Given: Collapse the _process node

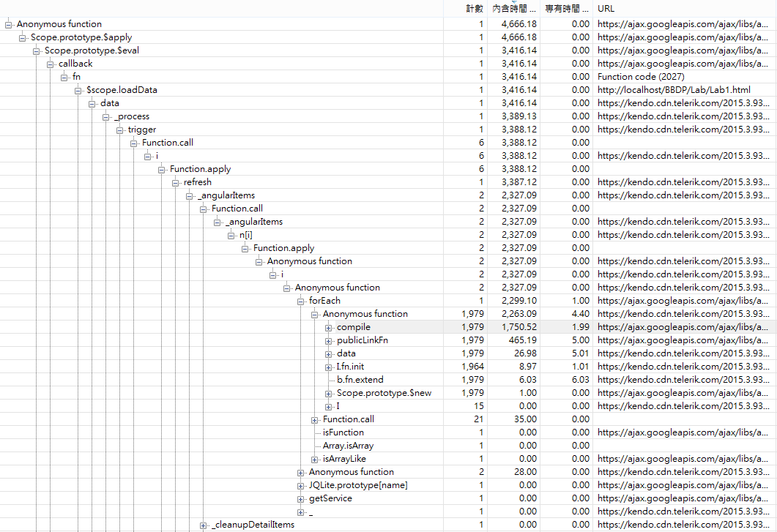Looking at the screenshot, I should (105, 117).
